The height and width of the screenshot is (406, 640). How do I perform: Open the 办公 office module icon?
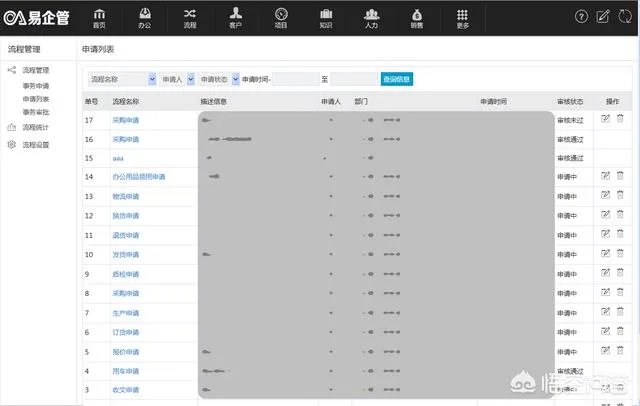[145, 17]
